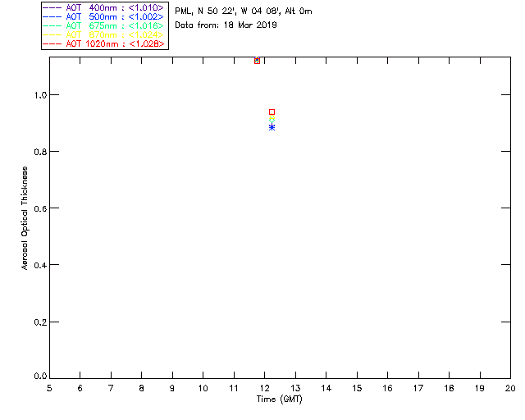The height and width of the screenshot is (420, 525).
Task: Click the hour 5 x-axis label
Action: coord(49,388)
